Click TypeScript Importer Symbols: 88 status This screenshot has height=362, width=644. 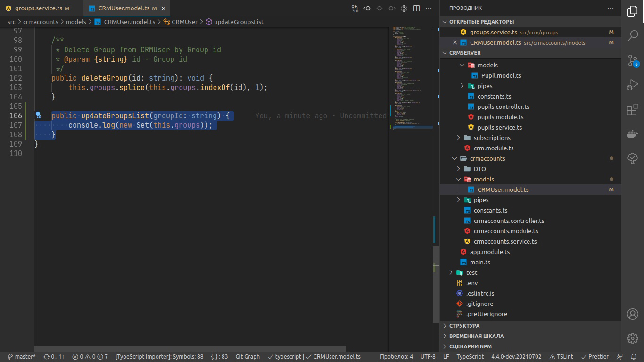tap(159, 357)
